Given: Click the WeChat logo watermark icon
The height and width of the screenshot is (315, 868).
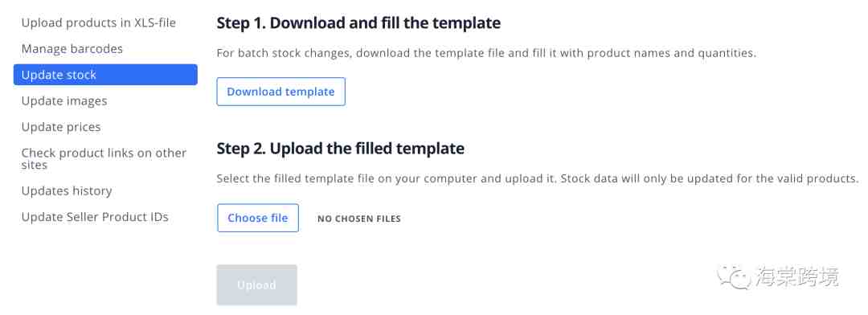Looking at the screenshot, I should 734,276.
